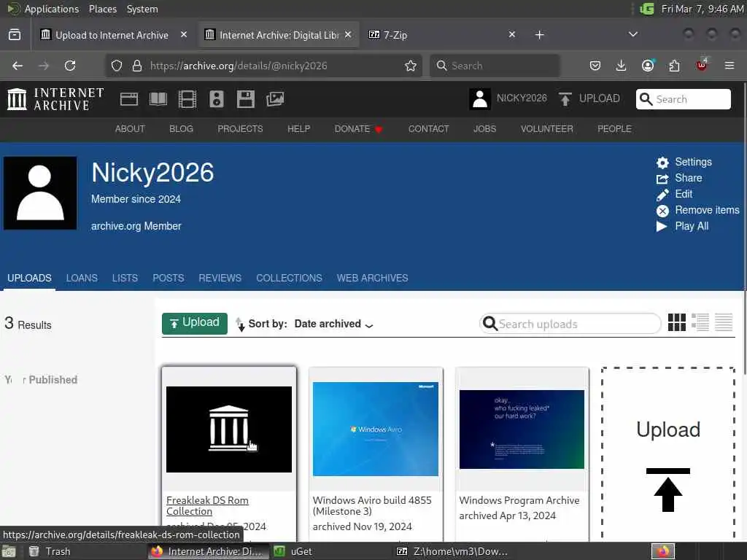
Task: Focus the Search uploads field
Action: (x=570, y=324)
